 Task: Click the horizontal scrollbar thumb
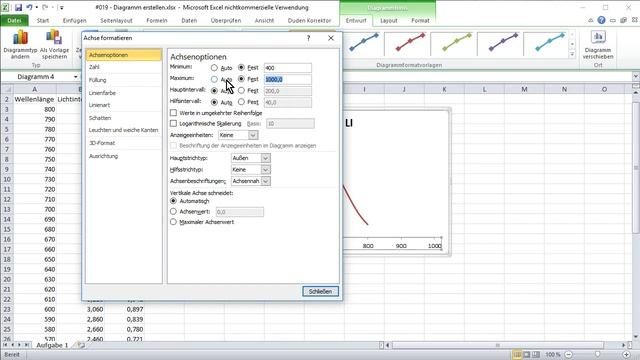497,345
